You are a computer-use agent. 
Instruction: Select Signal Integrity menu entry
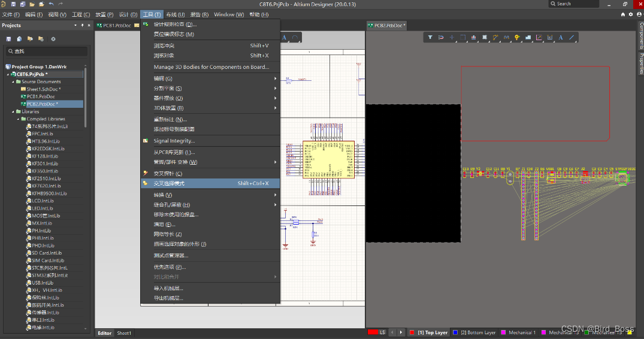click(210, 141)
